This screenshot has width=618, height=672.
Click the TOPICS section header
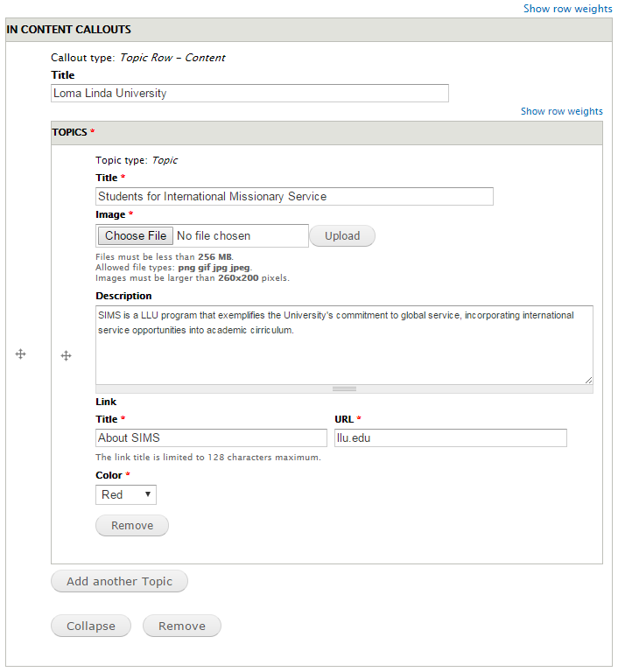(x=327, y=132)
